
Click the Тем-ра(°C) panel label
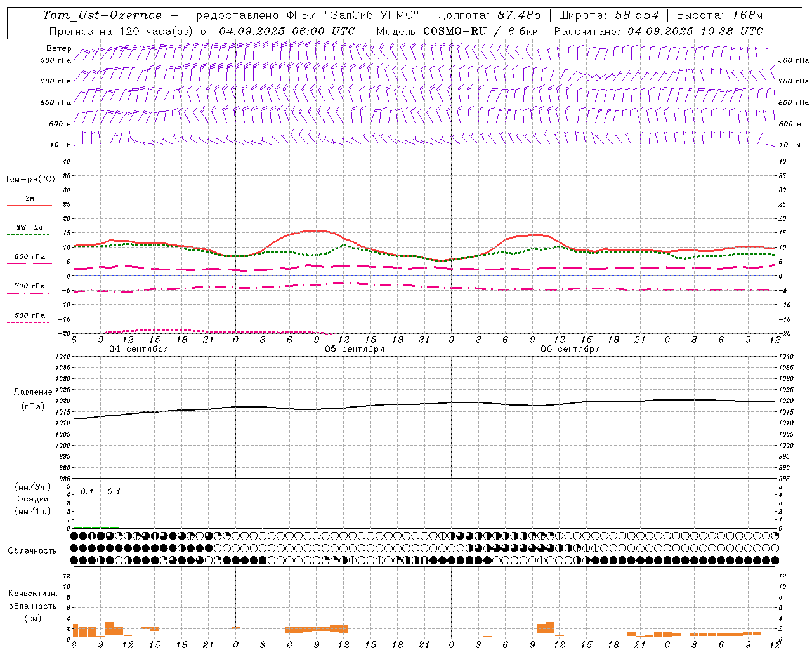pos(30,180)
